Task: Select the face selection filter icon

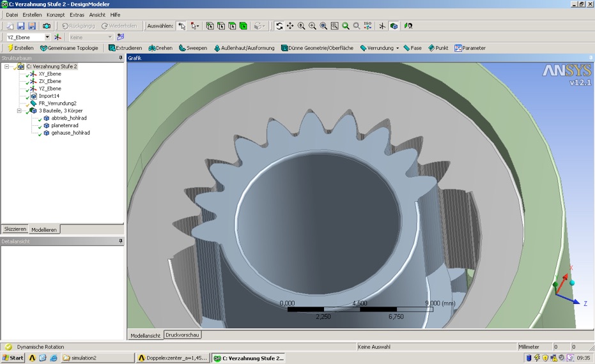Action: [232, 26]
